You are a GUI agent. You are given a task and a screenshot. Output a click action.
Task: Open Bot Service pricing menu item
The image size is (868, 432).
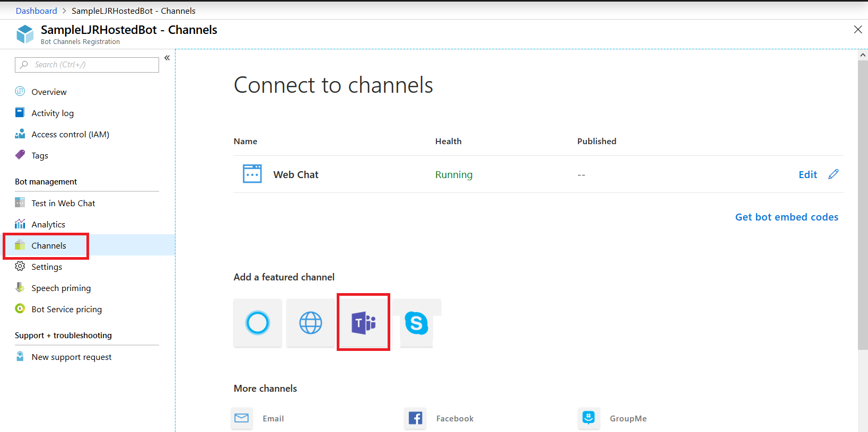point(66,309)
